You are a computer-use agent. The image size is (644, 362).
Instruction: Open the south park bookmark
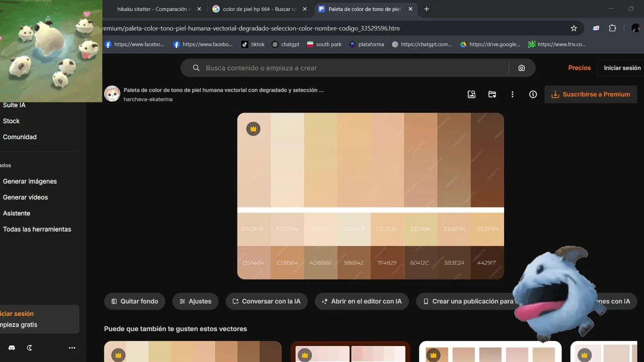tap(324, 44)
